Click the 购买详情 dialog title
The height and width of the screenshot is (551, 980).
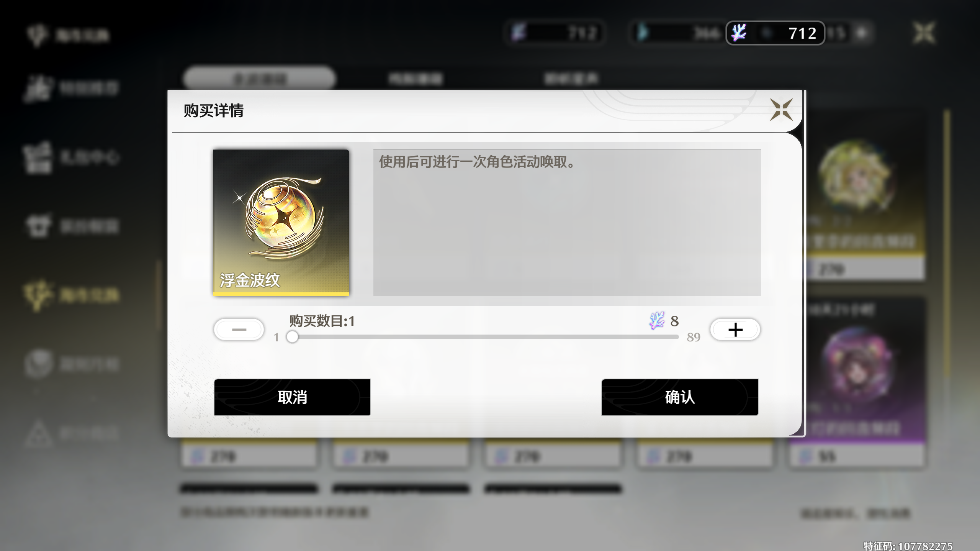coord(214,111)
